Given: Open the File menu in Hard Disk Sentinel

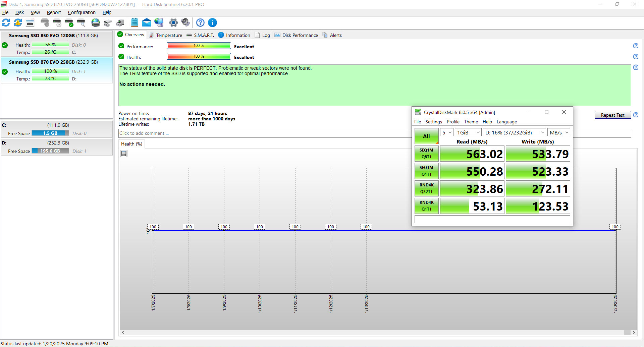Looking at the screenshot, I should 5,12.
